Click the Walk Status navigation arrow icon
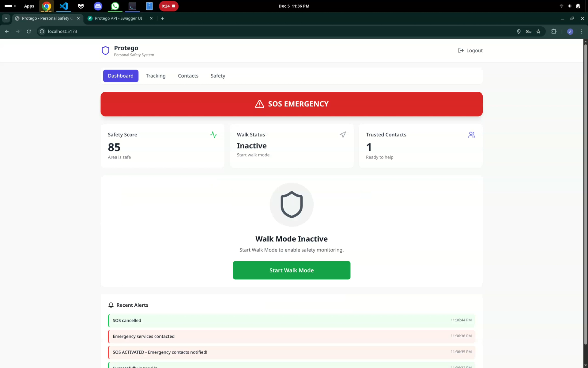Viewport: 588px width, 368px height. tap(343, 135)
